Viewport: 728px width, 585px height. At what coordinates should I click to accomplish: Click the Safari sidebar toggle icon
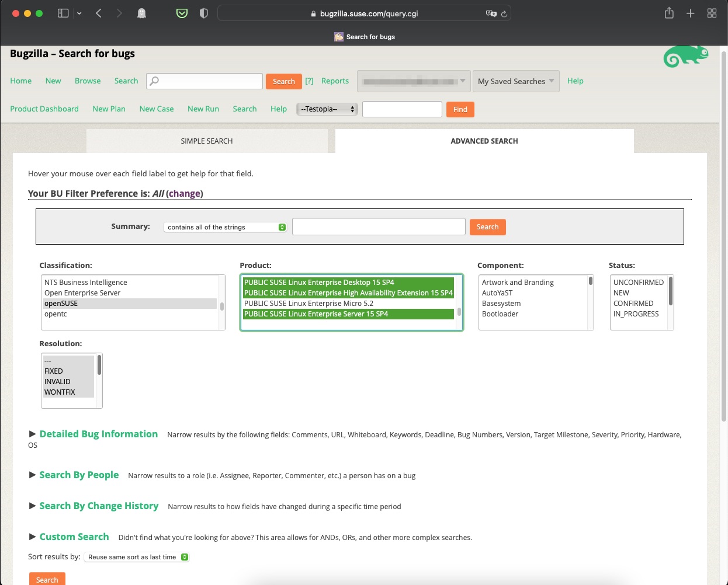63,13
